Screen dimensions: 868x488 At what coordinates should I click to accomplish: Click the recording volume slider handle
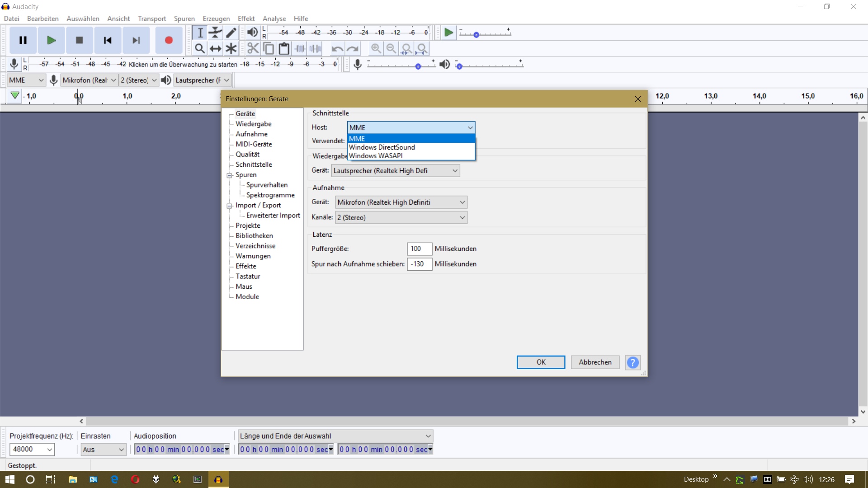[x=418, y=66]
